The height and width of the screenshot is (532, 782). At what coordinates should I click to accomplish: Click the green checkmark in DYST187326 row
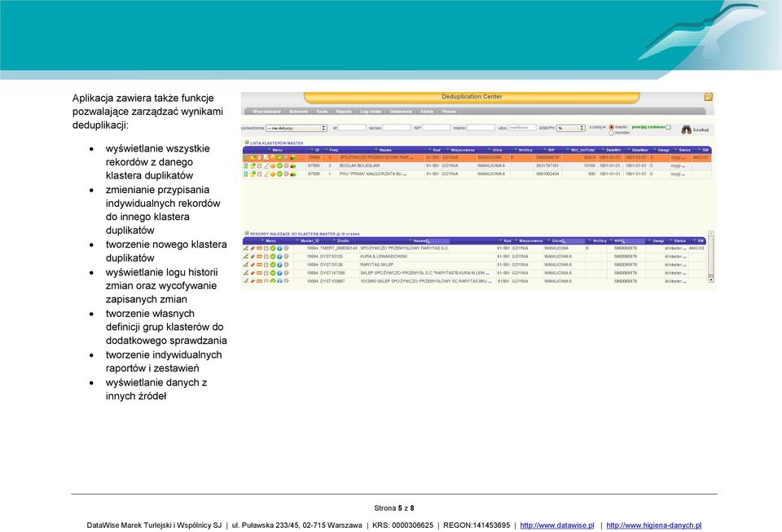coord(273,273)
